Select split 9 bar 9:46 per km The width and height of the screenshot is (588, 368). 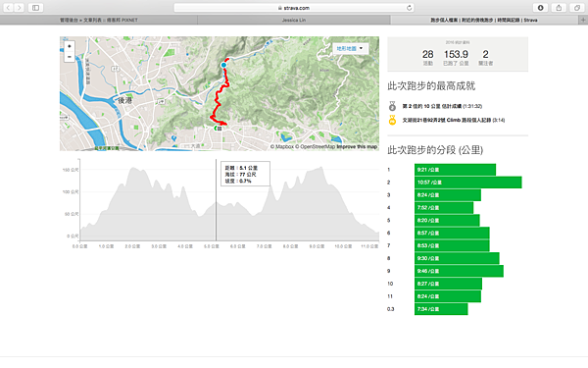click(459, 271)
